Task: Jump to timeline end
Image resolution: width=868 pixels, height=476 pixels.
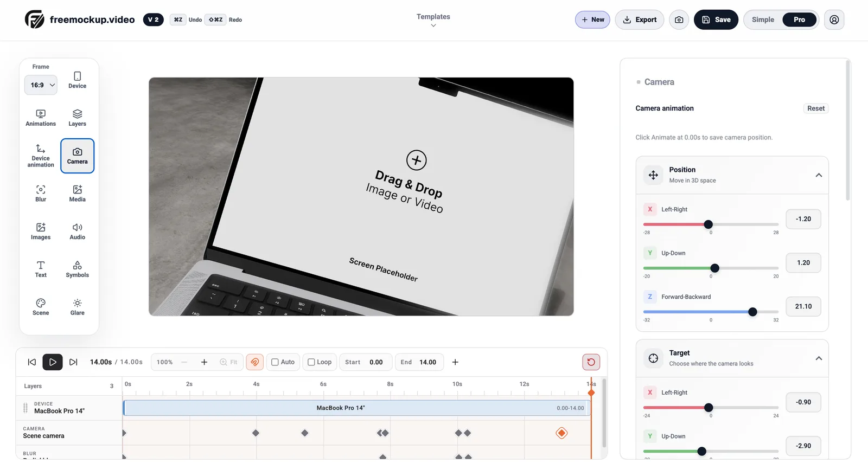Action: click(x=73, y=362)
